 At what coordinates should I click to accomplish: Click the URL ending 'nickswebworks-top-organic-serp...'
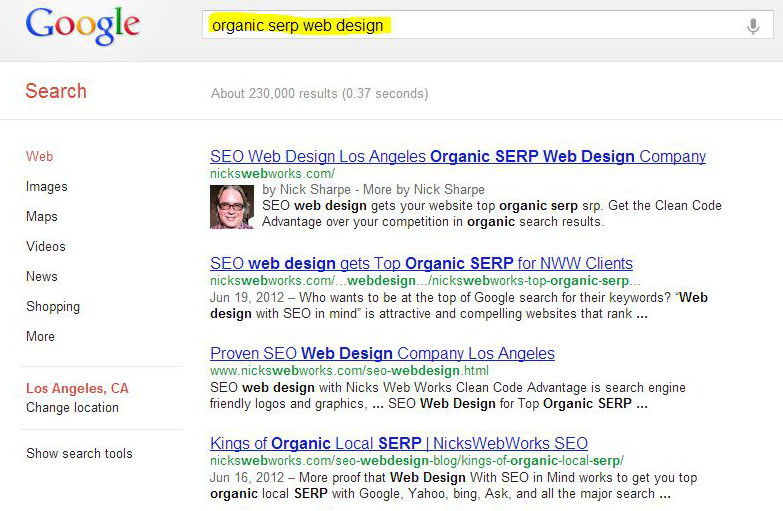pyautogui.click(x=425, y=281)
